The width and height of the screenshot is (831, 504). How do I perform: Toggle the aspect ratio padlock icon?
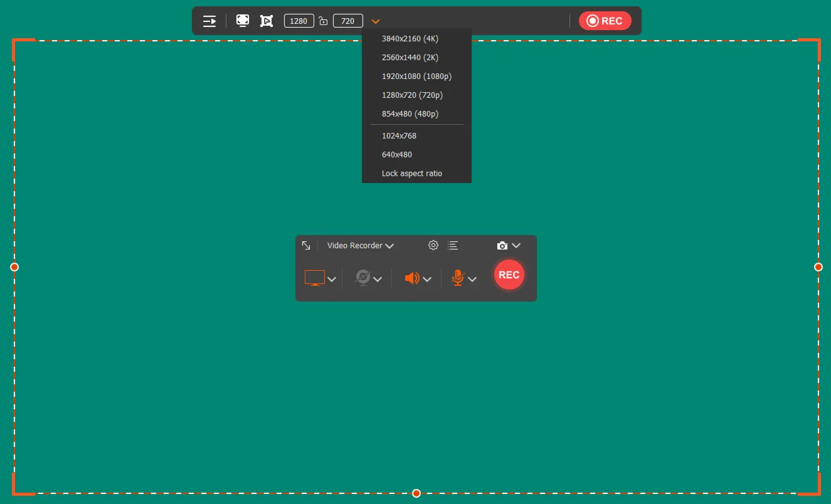pyautogui.click(x=323, y=21)
